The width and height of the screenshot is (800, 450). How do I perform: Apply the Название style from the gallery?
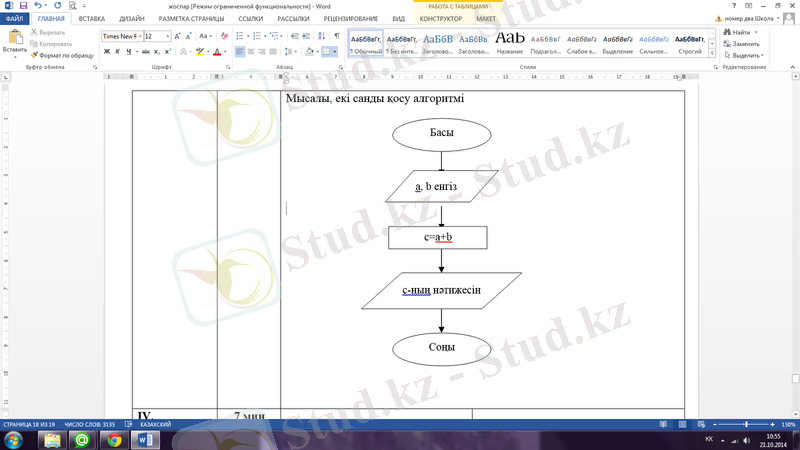pos(510,41)
